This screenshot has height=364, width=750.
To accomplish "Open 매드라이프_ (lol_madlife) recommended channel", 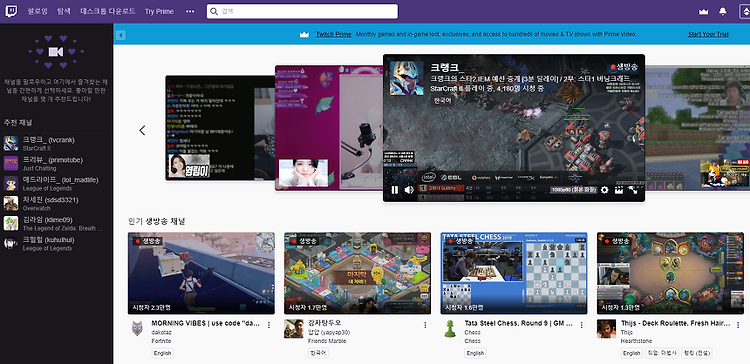I will point(56,183).
